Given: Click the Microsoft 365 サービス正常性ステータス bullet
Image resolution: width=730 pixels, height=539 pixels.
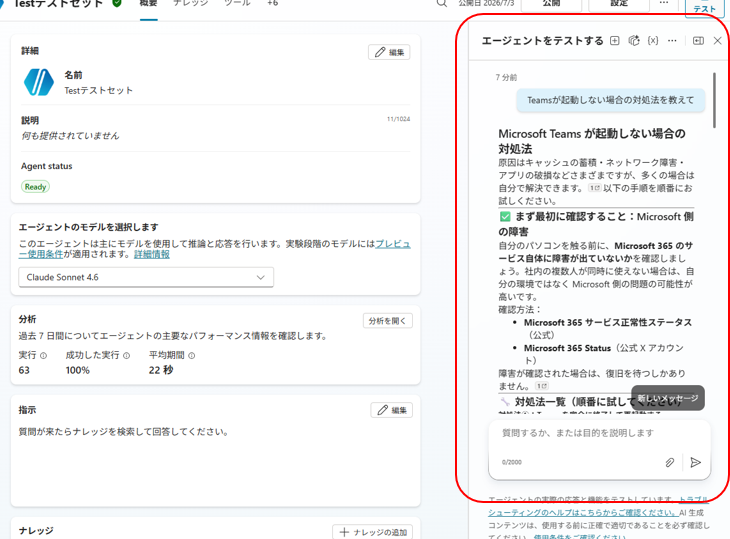Looking at the screenshot, I should coord(608,329).
